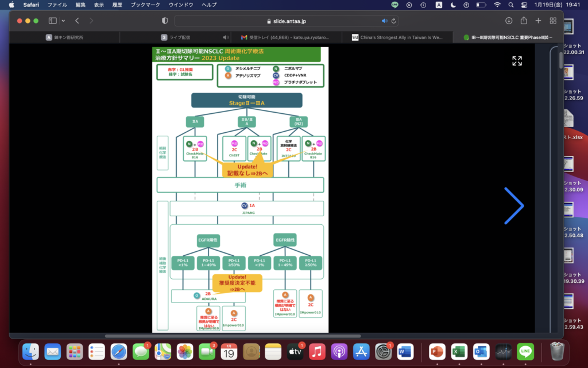The width and height of the screenshot is (588, 368).
Task: Toggle Do Not Disturb moon in menu bar
Action: point(453,5)
